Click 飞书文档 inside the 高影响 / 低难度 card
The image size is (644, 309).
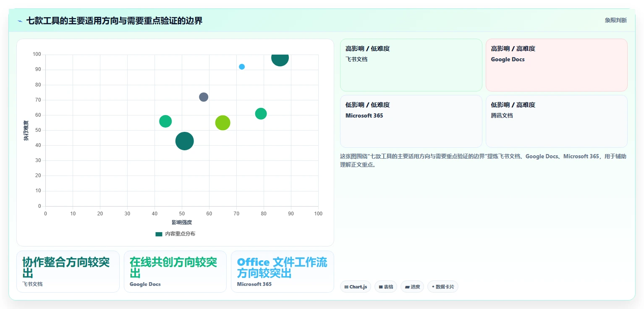[x=356, y=59]
